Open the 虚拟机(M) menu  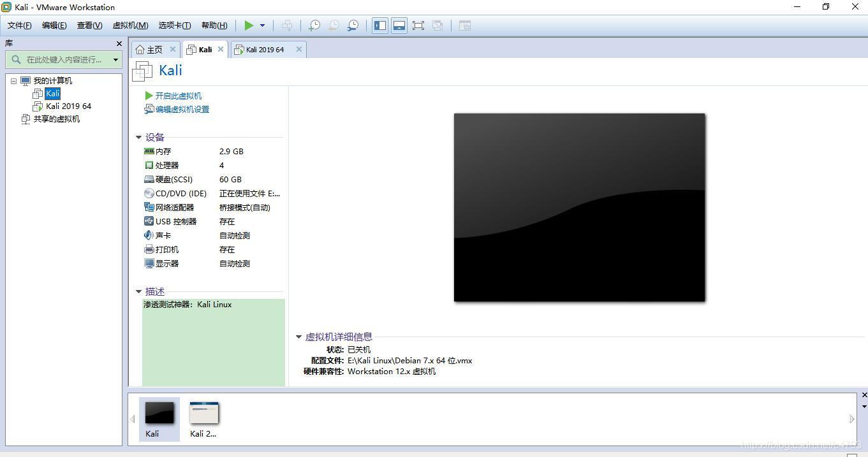click(130, 25)
